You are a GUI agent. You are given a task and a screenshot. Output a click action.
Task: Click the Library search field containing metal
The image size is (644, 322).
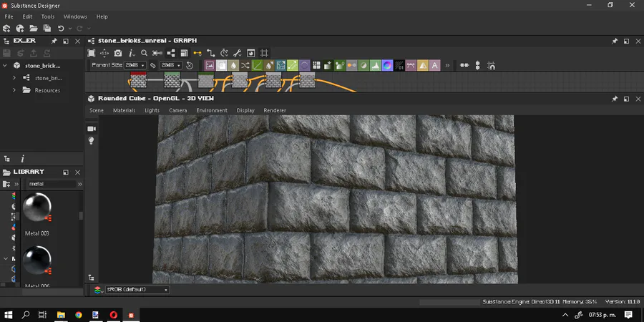pos(52,184)
